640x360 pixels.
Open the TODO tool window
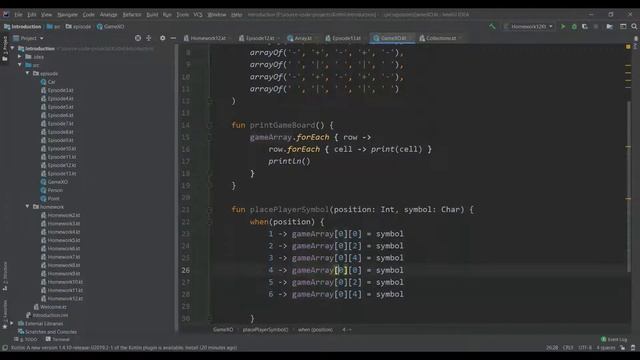point(25,340)
